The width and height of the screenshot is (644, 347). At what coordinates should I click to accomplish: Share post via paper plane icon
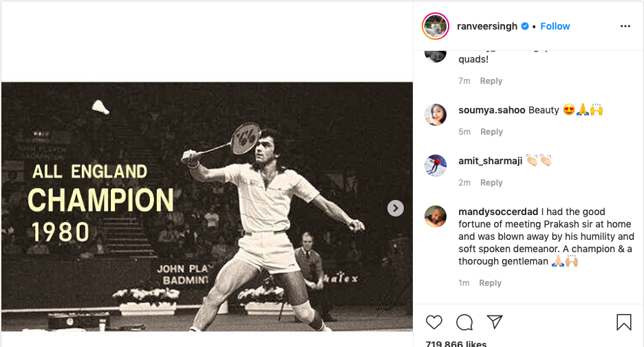pyautogui.click(x=494, y=322)
